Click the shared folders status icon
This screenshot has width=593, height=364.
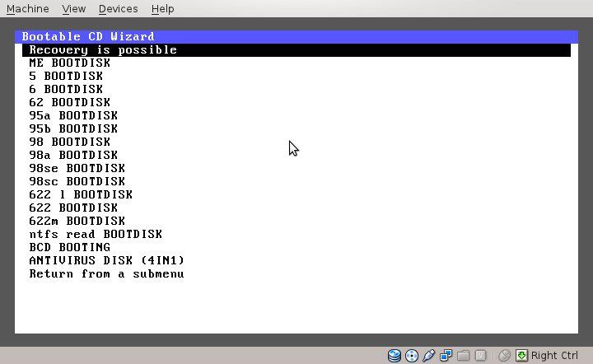463,356
